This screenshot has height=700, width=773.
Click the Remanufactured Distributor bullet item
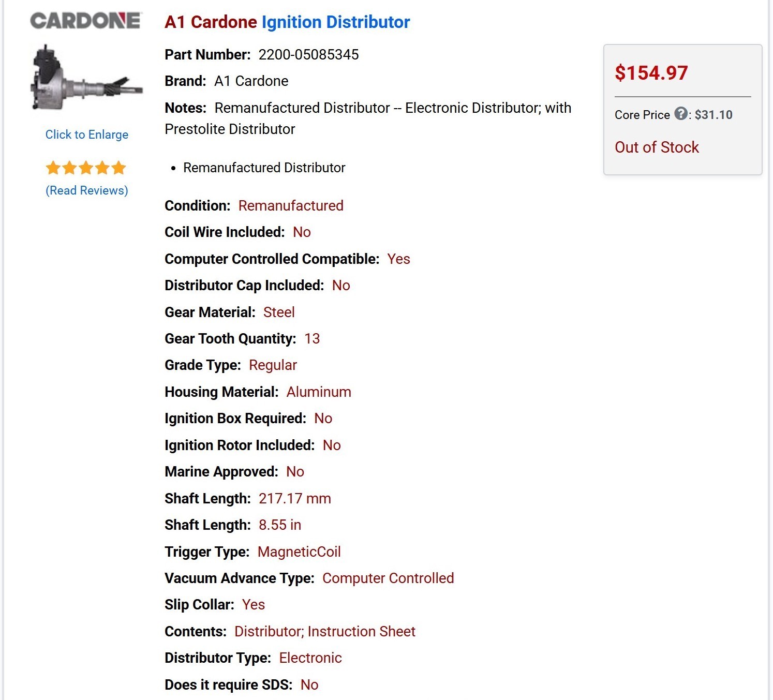click(x=264, y=168)
